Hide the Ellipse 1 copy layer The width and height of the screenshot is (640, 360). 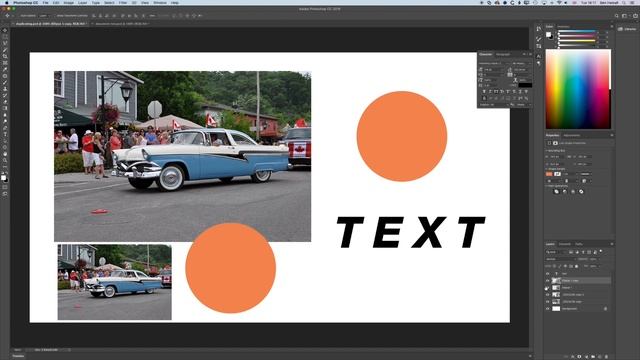click(x=547, y=280)
